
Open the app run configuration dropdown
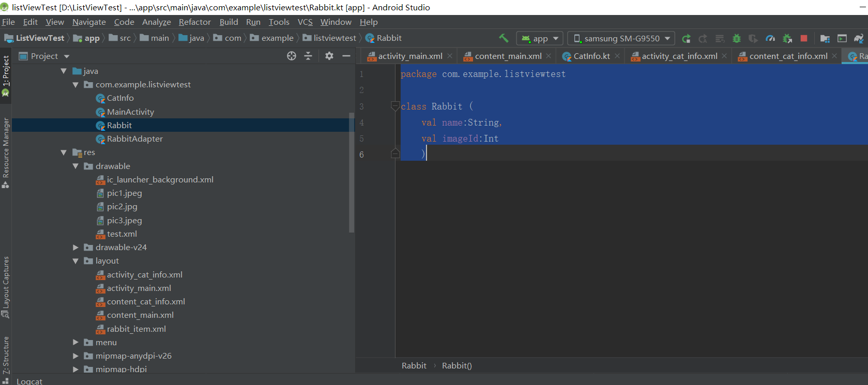pyautogui.click(x=540, y=38)
